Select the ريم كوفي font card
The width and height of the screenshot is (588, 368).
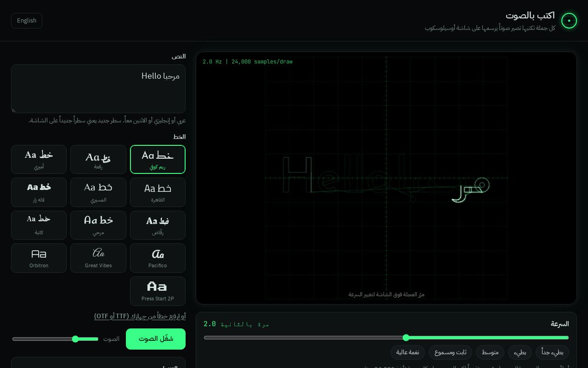coord(158,160)
